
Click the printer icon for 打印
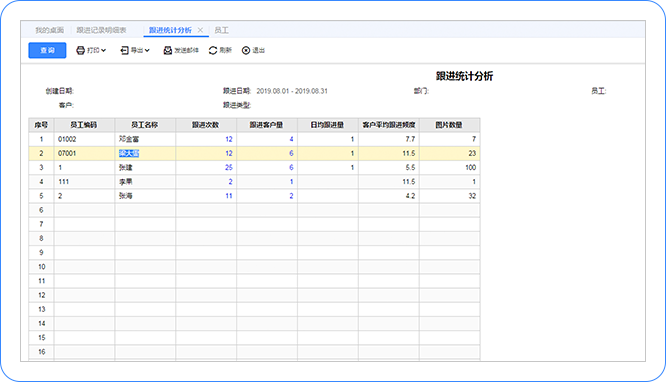(80, 50)
